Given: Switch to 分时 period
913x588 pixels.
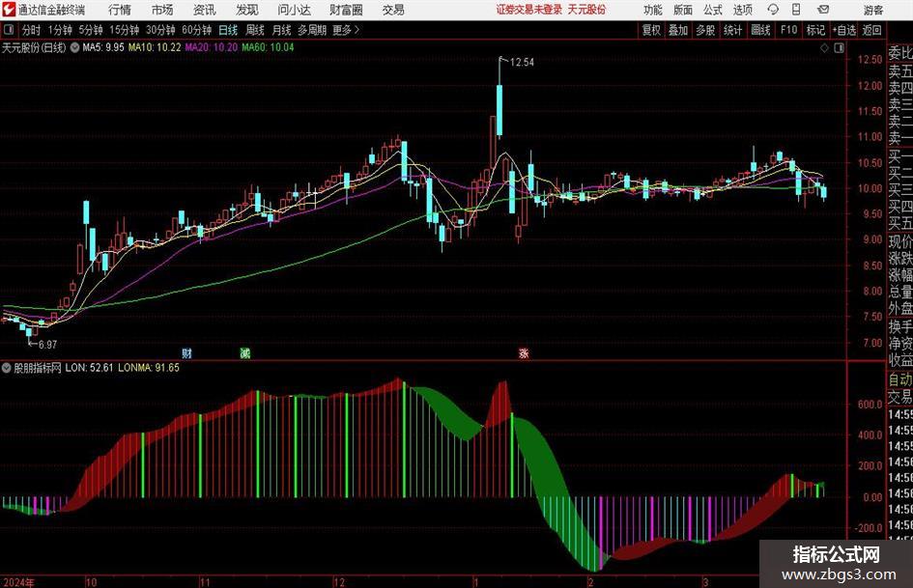Looking at the screenshot, I should click(32, 30).
